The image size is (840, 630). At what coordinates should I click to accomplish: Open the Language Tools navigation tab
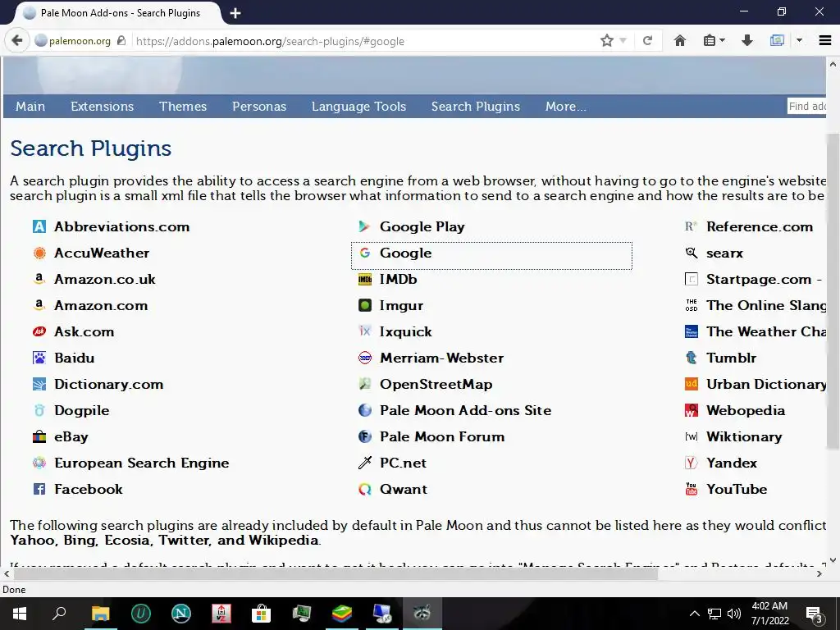tap(359, 107)
